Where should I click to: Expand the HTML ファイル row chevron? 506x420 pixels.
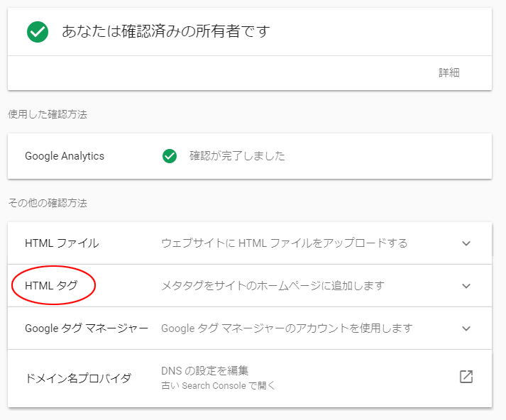(x=466, y=243)
